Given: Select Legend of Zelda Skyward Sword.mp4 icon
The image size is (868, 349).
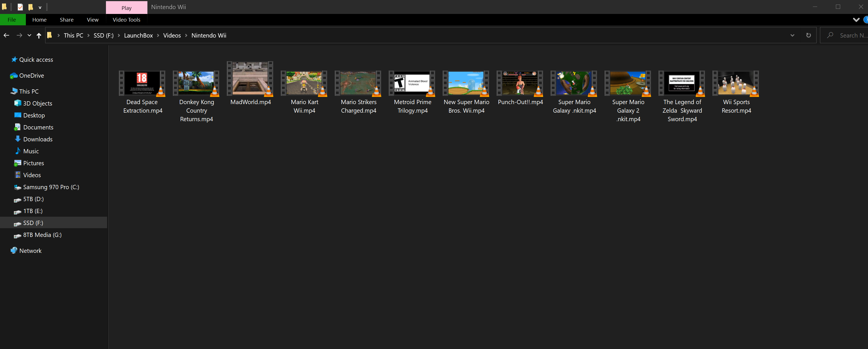Looking at the screenshot, I should point(682,83).
